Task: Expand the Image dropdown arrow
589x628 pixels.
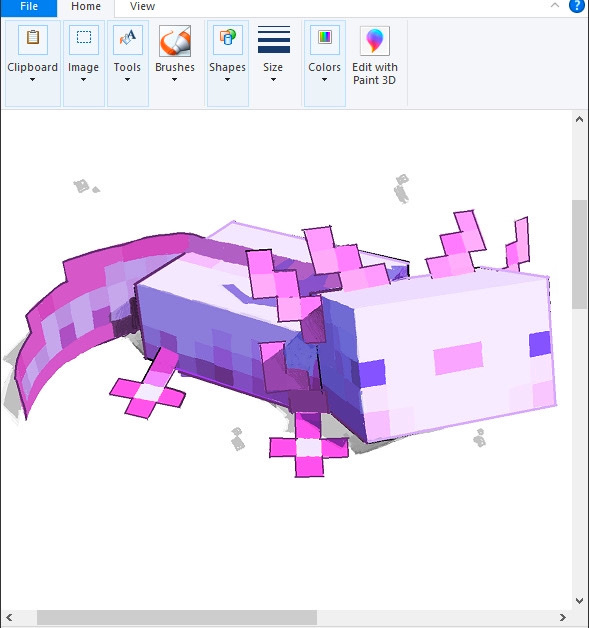Action: pos(83,79)
